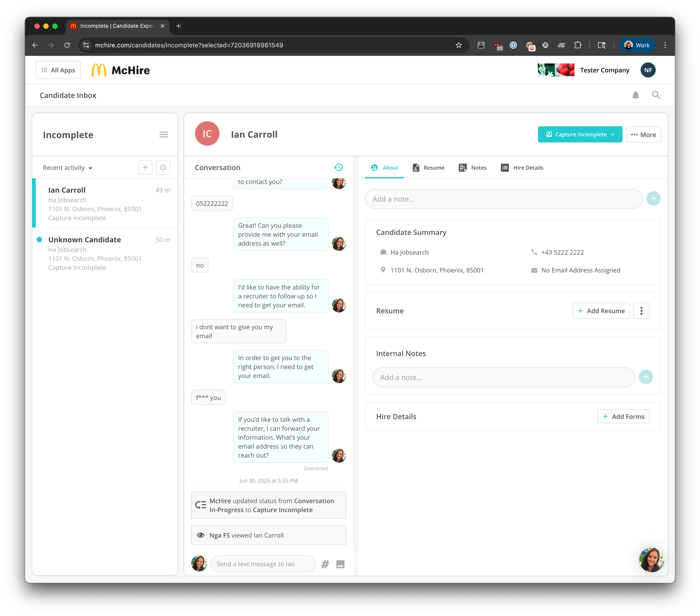Viewport: 700px width, 616px height.
Task: Open the Chrome three-dot menu
Action: [x=665, y=45]
